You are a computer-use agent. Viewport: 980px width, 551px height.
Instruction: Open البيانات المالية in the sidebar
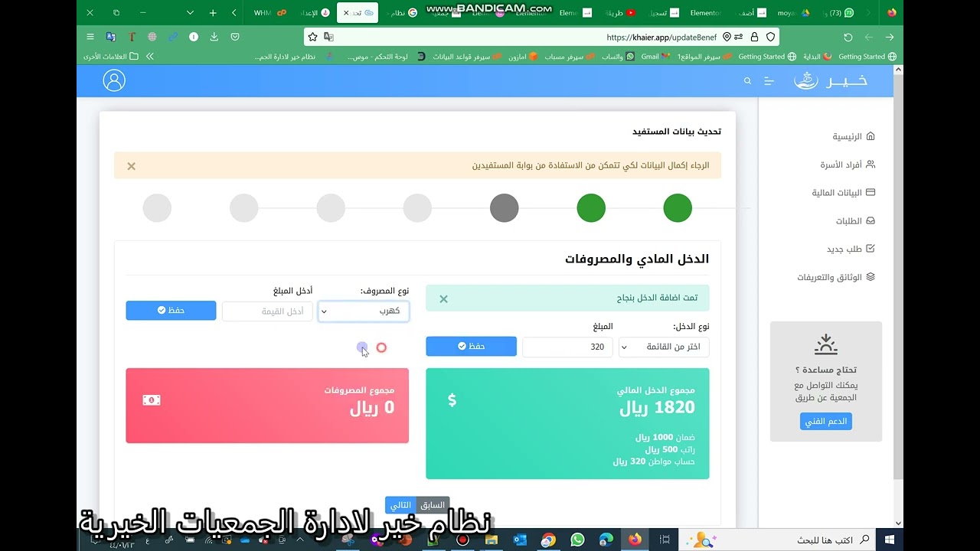click(844, 193)
